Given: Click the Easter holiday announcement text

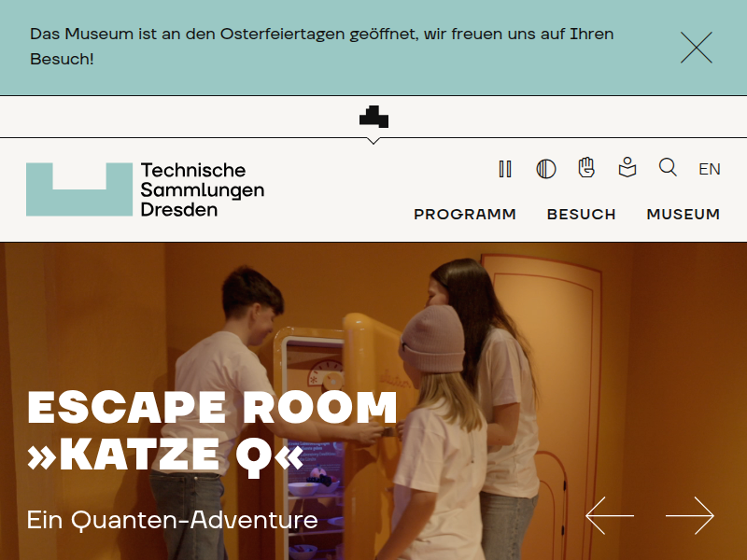Looking at the screenshot, I should pos(321,47).
